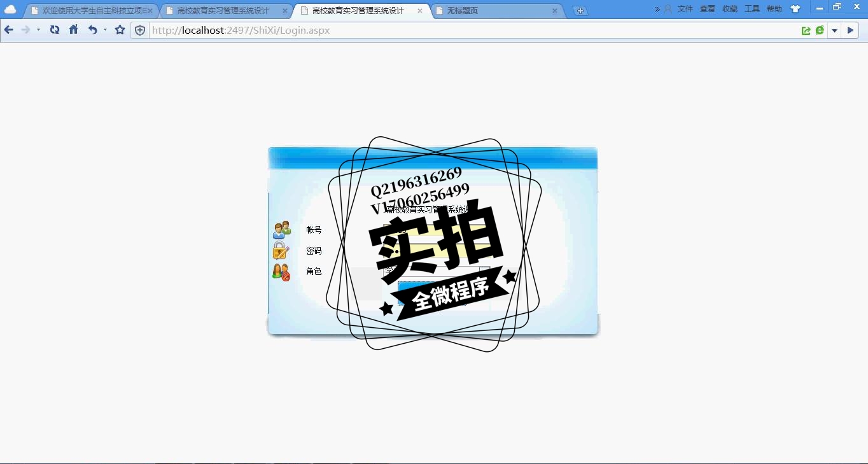The image size is (868, 464).
Task: Go forward with the forward arrow
Action: coord(26,30)
